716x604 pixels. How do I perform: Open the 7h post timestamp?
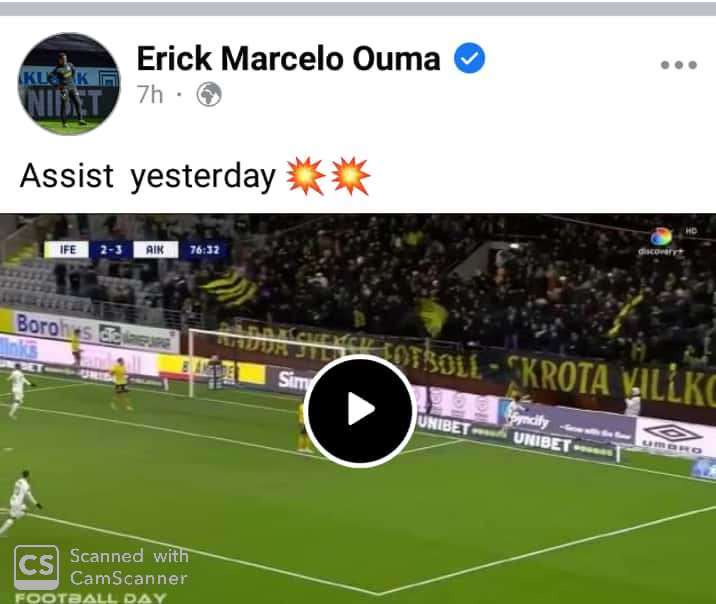click(150, 95)
